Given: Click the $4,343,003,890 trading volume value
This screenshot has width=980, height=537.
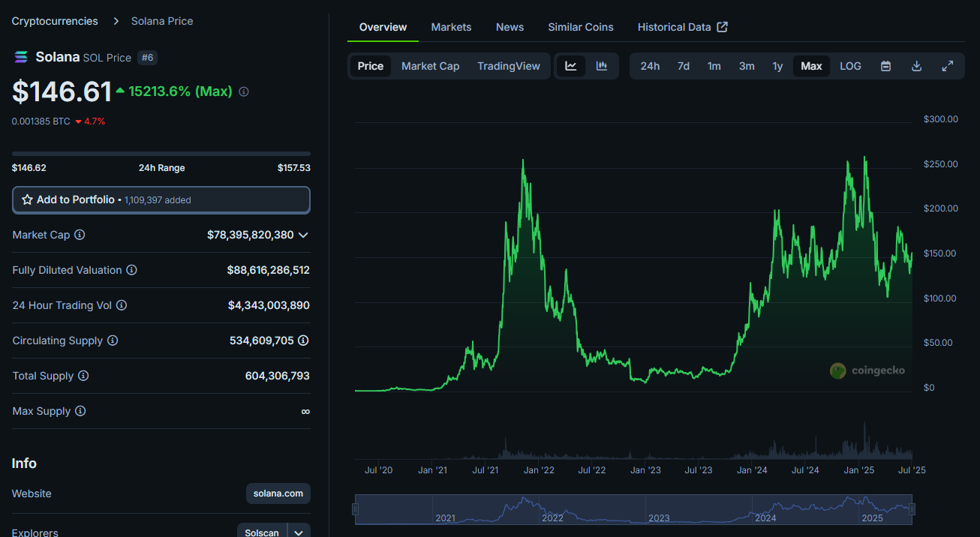Looking at the screenshot, I should point(269,305).
